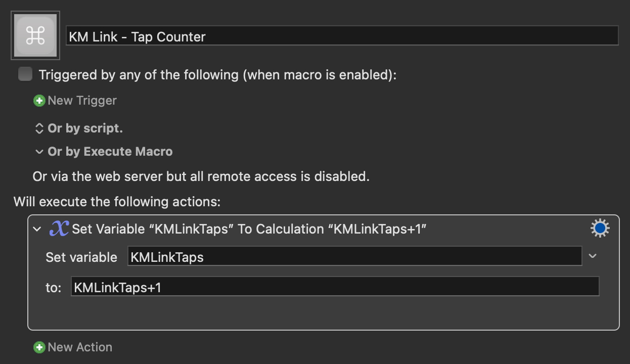Screen dimensions: 630x364
Task: Collapse the Set Variable action
Action: (37, 229)
